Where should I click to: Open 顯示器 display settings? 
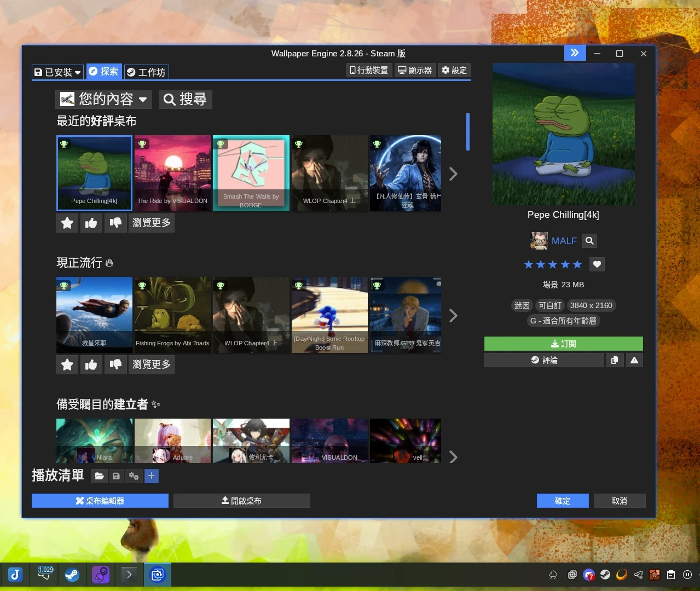pyautogui.click(x=415, y=70)
